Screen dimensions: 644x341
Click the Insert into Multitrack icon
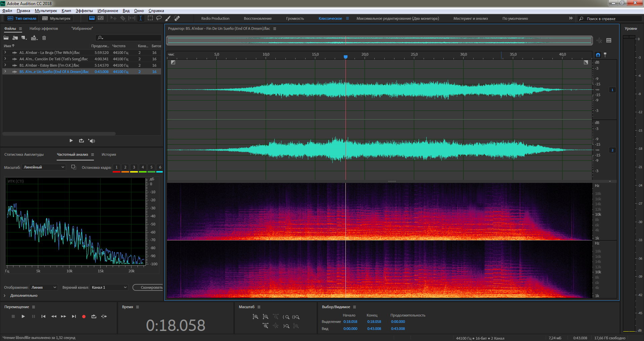[34, 38]
